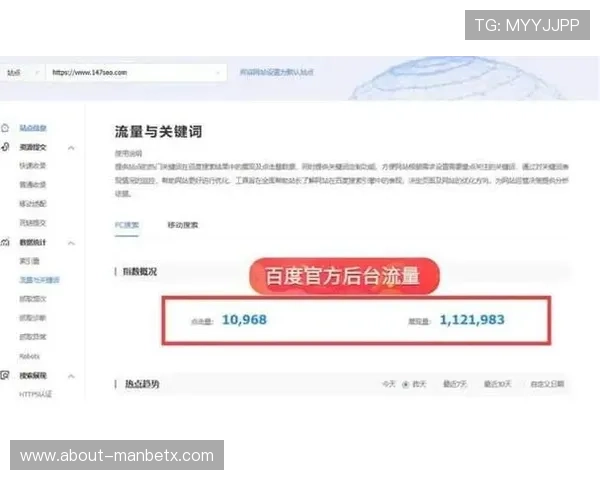This screenshot has height=480, width=600.
Task: Click the set-as-default-site link
Action: (277, 72)
